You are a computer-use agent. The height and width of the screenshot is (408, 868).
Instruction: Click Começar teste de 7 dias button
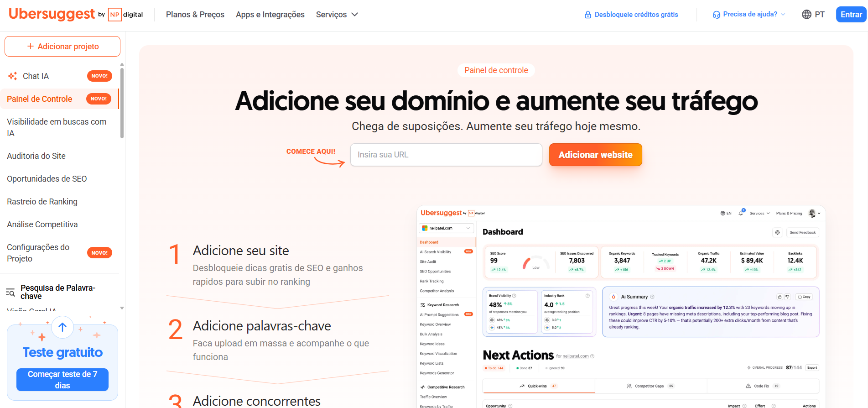coord(62,380)
